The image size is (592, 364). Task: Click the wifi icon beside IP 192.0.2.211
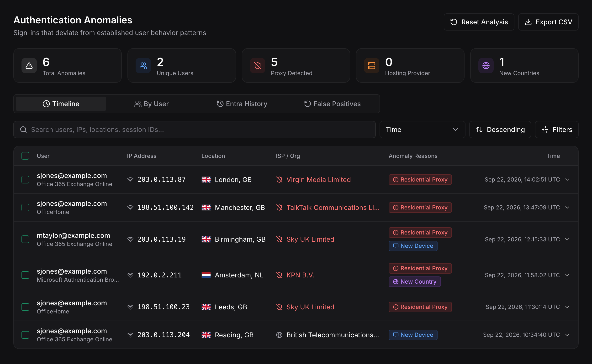(x=130, y=275)
